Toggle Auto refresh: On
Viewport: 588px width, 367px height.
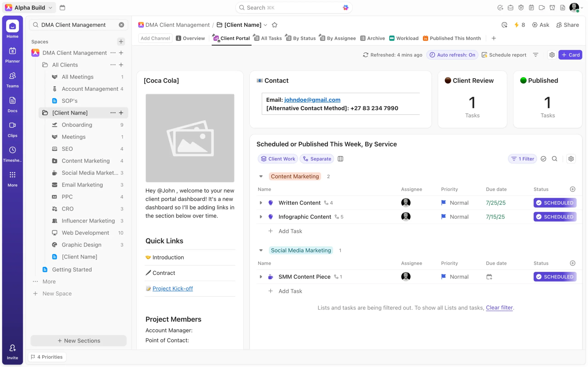point(452,55)
